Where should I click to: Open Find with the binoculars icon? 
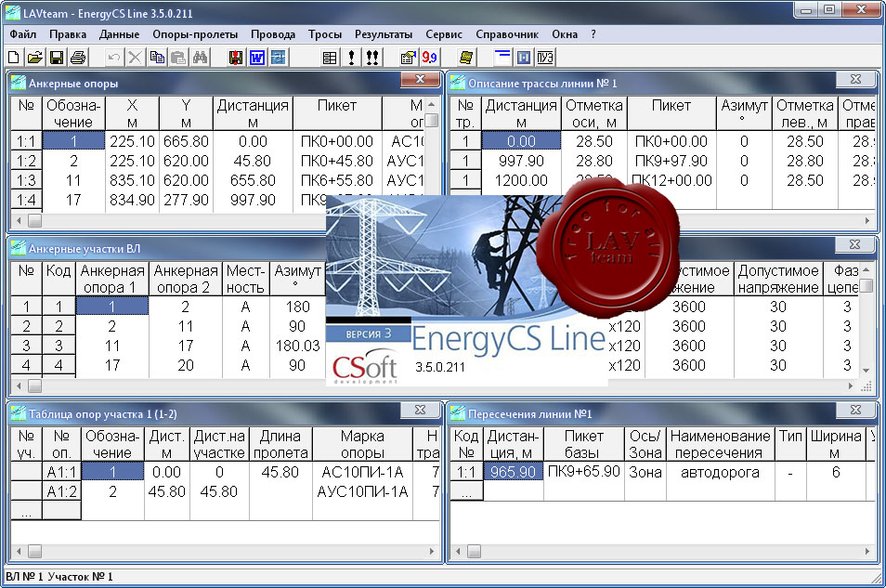(200, 57)
